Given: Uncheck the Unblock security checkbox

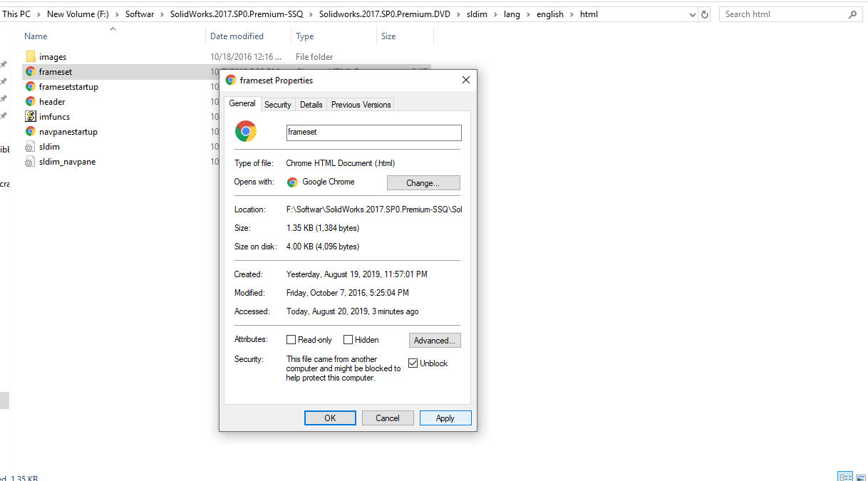Looking at the screenshot, I should pos(413,363).
